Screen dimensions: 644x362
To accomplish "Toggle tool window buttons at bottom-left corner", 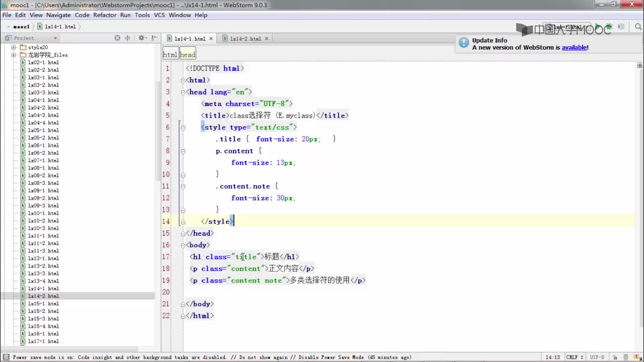I will click(6, 357).
